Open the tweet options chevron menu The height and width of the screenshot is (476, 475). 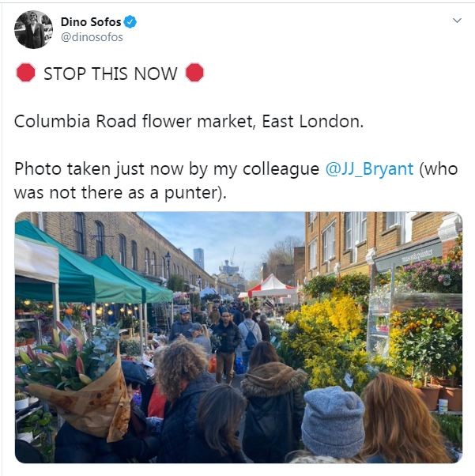457,21
